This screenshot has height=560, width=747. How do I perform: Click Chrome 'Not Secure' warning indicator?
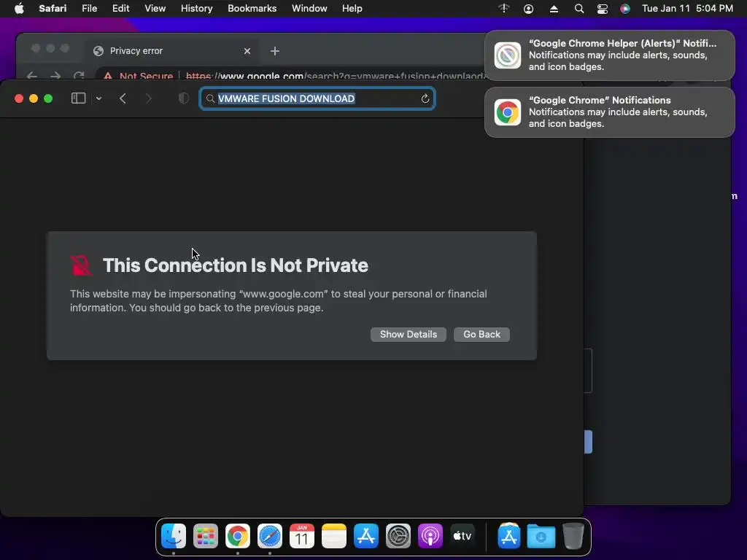click(x=138, y=76)
